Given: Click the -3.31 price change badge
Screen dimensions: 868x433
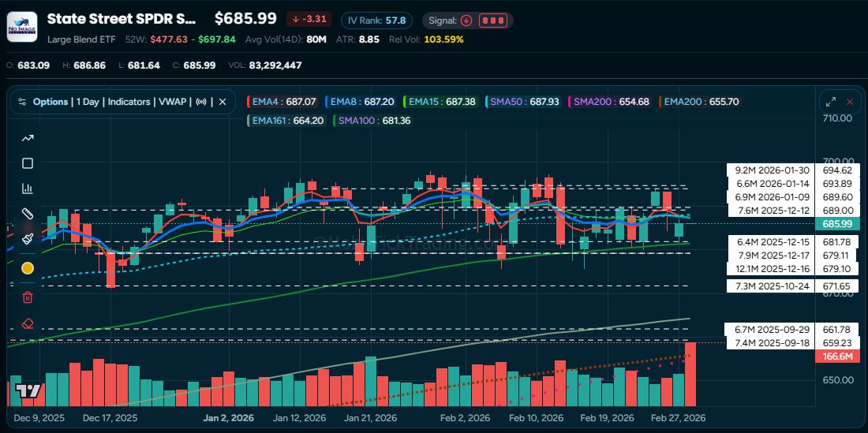Looking at the screenshot, I should 309,20.
